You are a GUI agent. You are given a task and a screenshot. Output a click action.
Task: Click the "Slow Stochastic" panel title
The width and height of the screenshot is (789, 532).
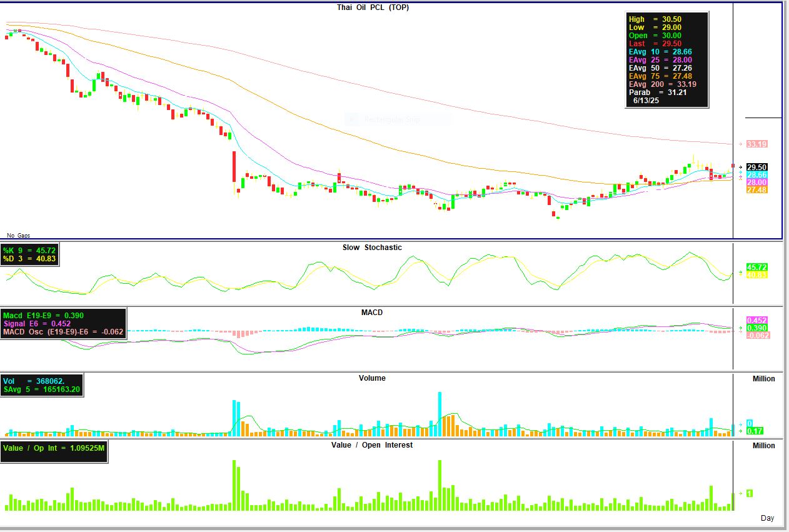[x=372, y=248]
